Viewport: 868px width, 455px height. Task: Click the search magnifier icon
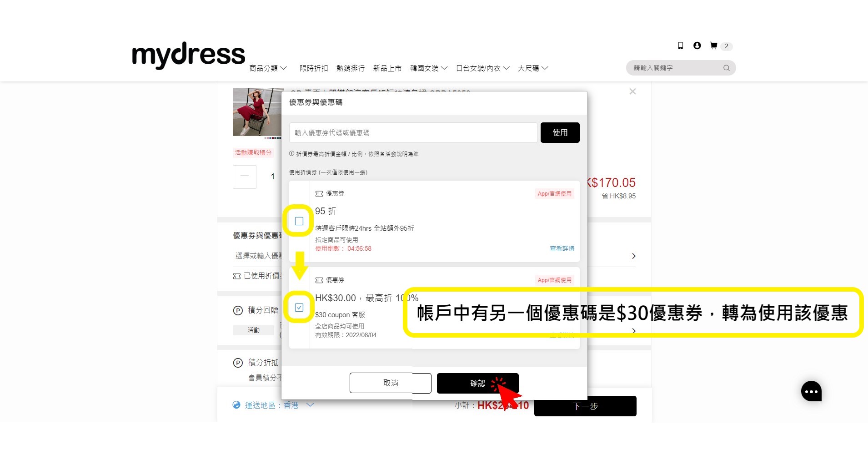[727, 68]
